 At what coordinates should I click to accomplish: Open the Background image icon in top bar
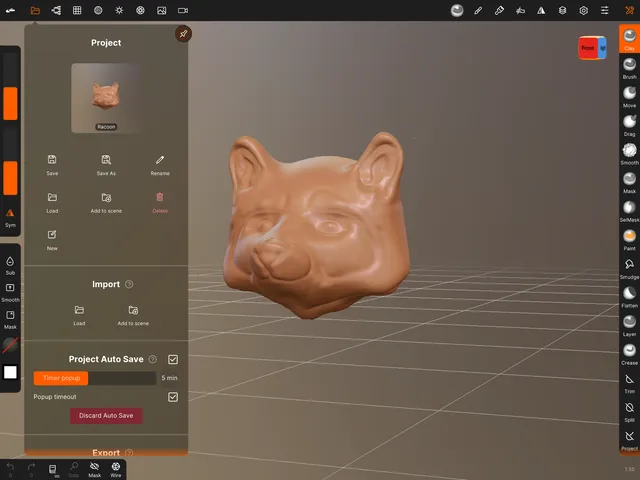(x=162, y=11)
